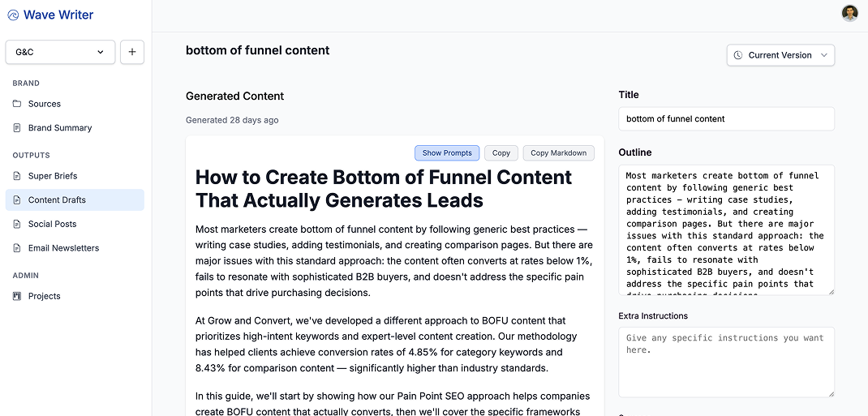Click the Wave Writer logo icon

[x=13, y=15]
